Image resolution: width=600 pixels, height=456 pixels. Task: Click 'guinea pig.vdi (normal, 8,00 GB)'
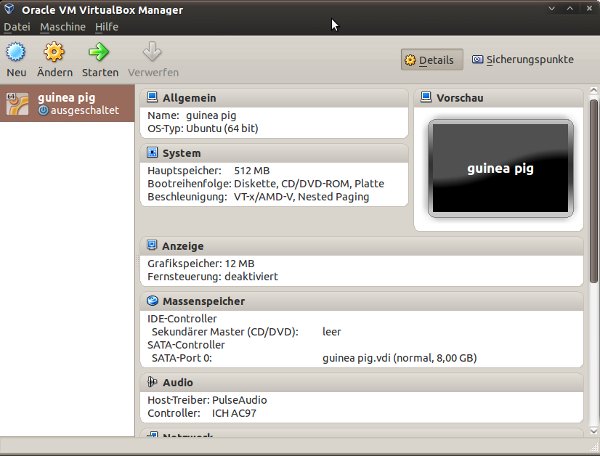coord(399,358)
